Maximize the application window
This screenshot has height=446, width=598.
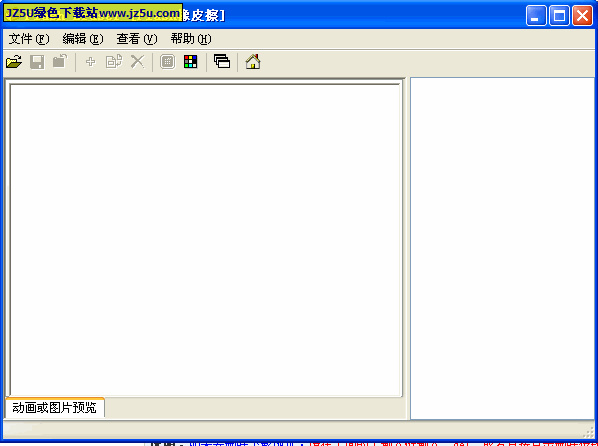[x=559, y=16]
